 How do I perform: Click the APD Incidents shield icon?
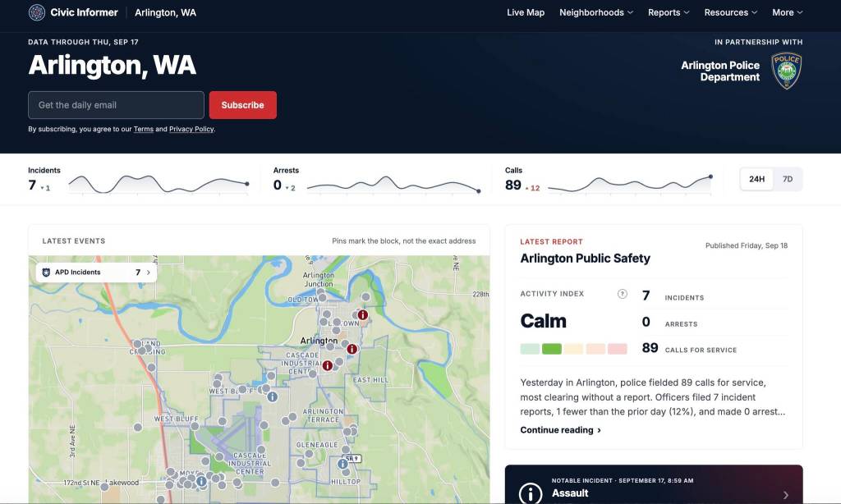(46, 273)
